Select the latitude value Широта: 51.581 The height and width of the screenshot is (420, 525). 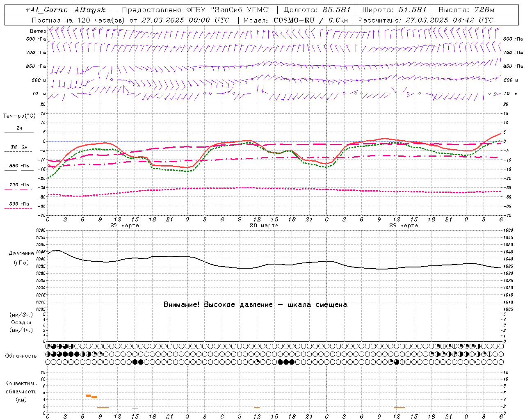[395, 10]
